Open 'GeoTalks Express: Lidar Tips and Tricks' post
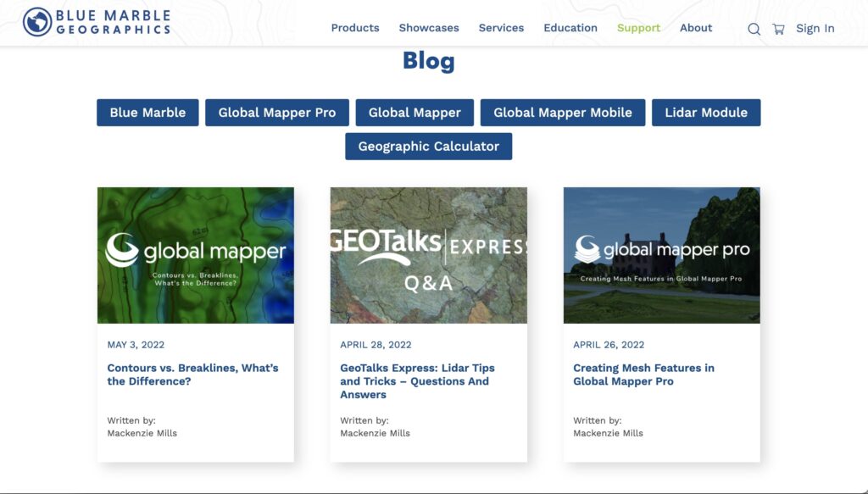This screenshot has width=868, height=494. (417, 381)
